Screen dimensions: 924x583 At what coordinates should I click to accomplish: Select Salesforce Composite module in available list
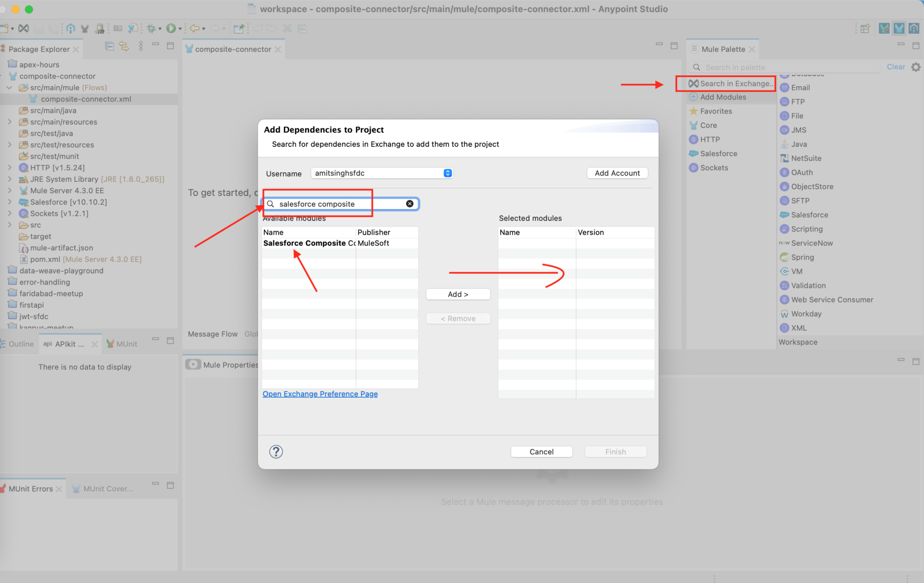(308, 243)
